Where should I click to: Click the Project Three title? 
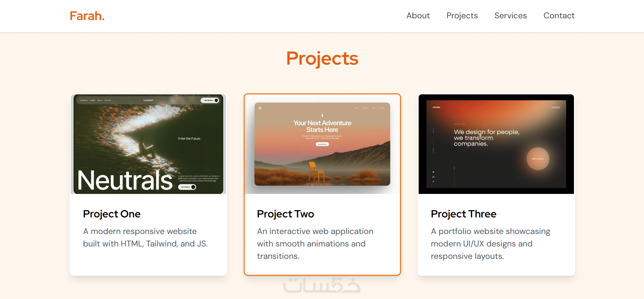point(464,214)
